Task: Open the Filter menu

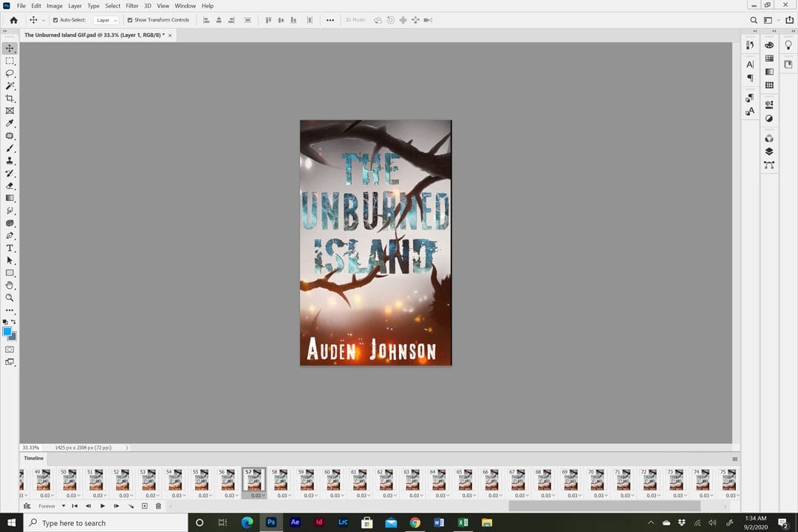Action: [x=132, y=6]
